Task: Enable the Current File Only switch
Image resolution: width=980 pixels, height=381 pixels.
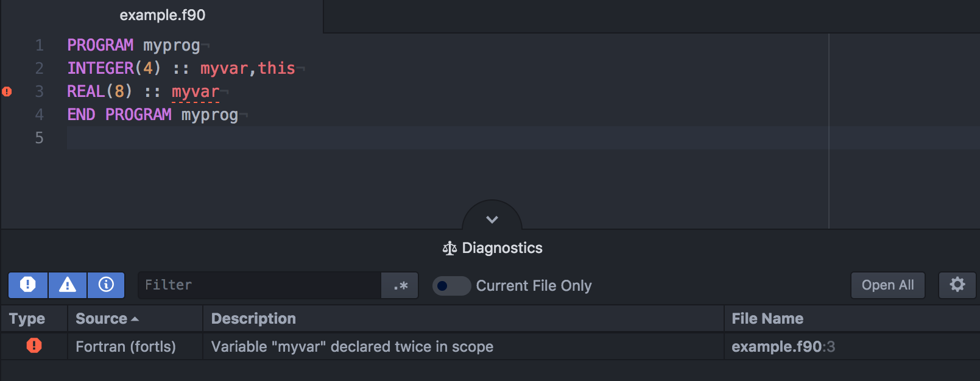Action: tap(451, 286)
